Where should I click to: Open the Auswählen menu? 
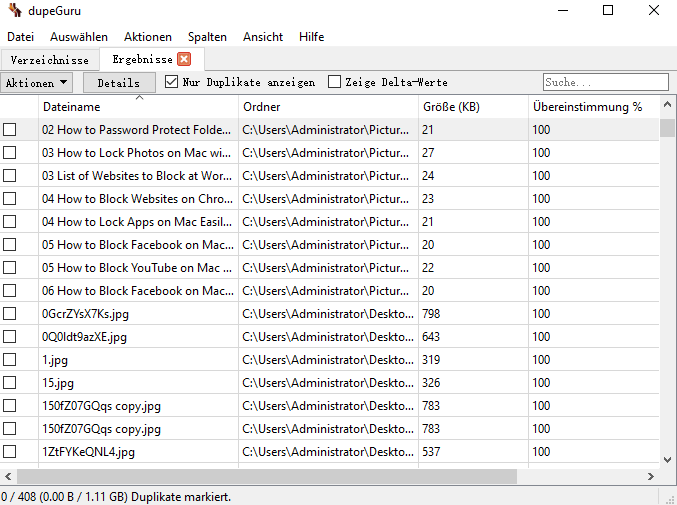[79, 37]
